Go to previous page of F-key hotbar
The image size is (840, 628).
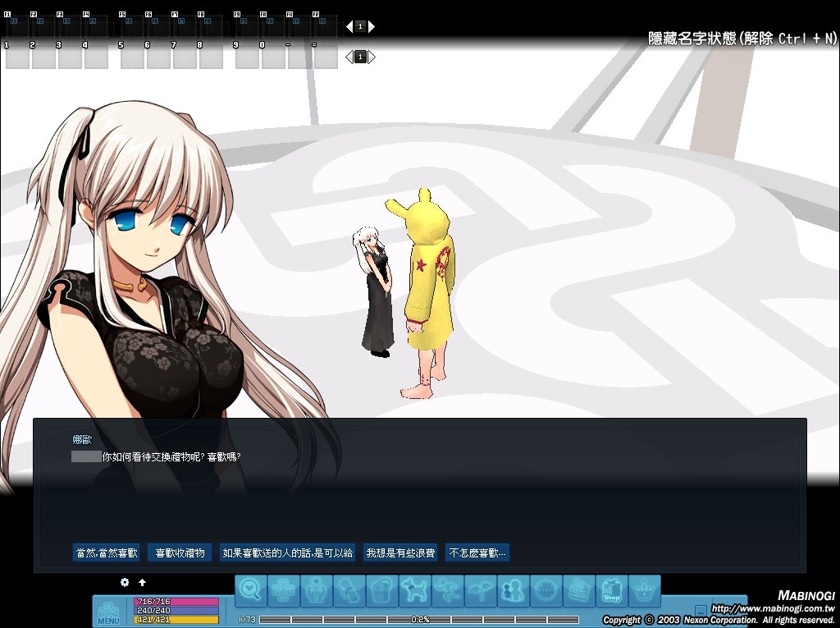pyautogui.click(x=349, y=26)
